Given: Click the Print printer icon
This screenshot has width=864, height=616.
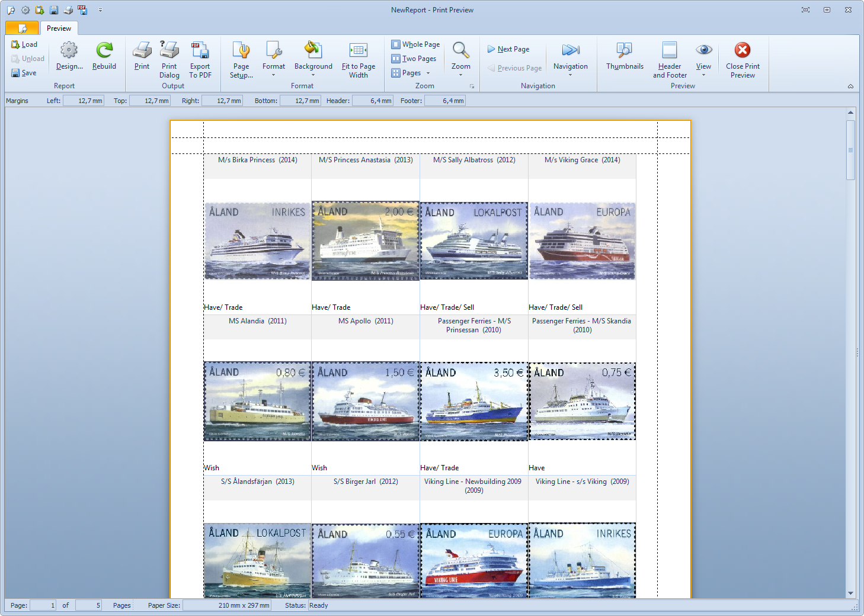Looking at the screenshot, I should click(142, 51).
